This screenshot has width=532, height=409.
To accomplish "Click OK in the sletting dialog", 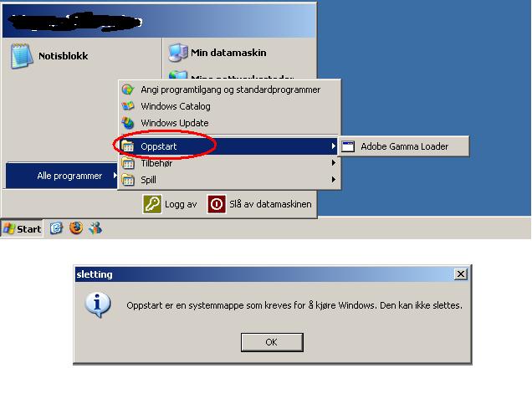I will tap(272, 342).
